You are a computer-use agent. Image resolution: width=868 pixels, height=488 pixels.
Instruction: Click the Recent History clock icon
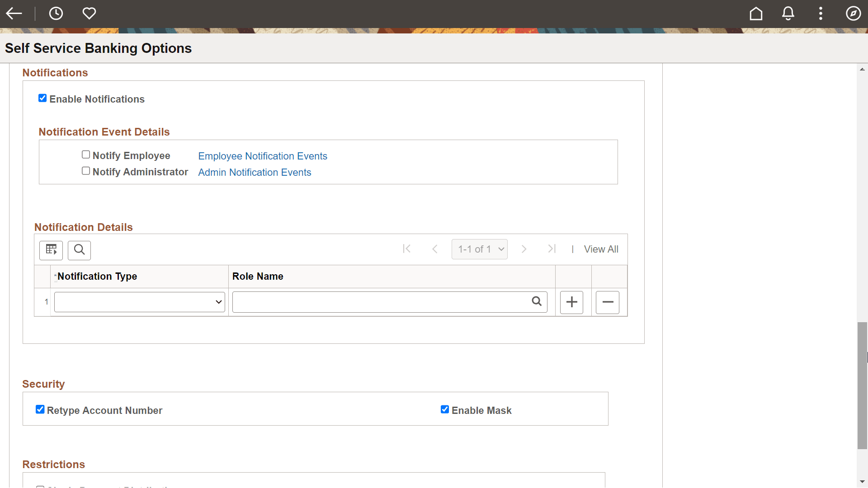(56, 13)
